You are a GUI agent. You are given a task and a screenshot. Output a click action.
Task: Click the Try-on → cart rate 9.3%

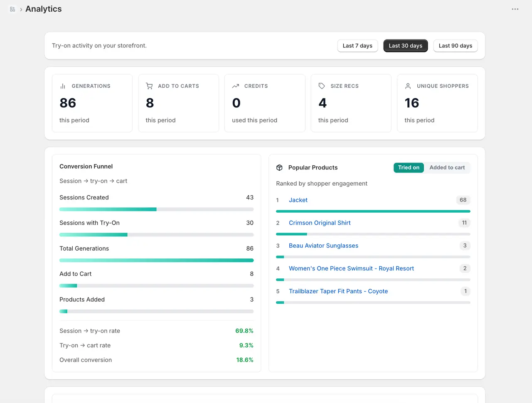246,345
